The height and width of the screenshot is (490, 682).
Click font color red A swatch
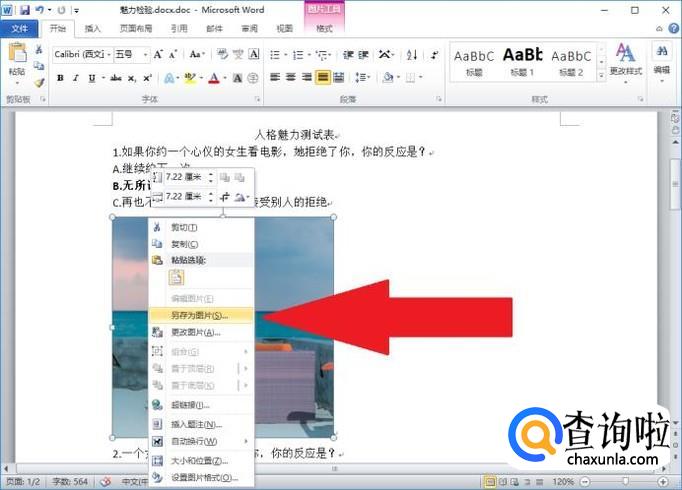[214, 78]
